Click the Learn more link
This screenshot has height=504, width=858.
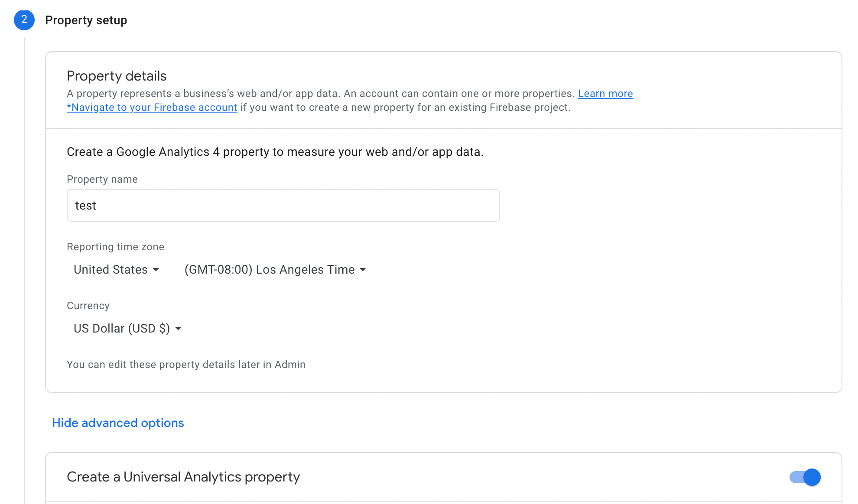click(x=605, y=94)
